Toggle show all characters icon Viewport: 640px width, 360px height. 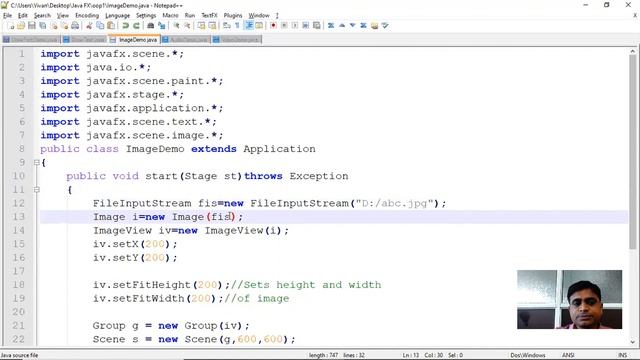(x=237, y=26)
